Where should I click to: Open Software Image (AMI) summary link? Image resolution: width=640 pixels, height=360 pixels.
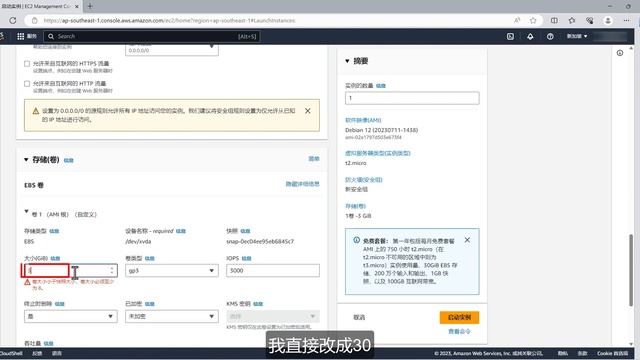pos(363,120)
